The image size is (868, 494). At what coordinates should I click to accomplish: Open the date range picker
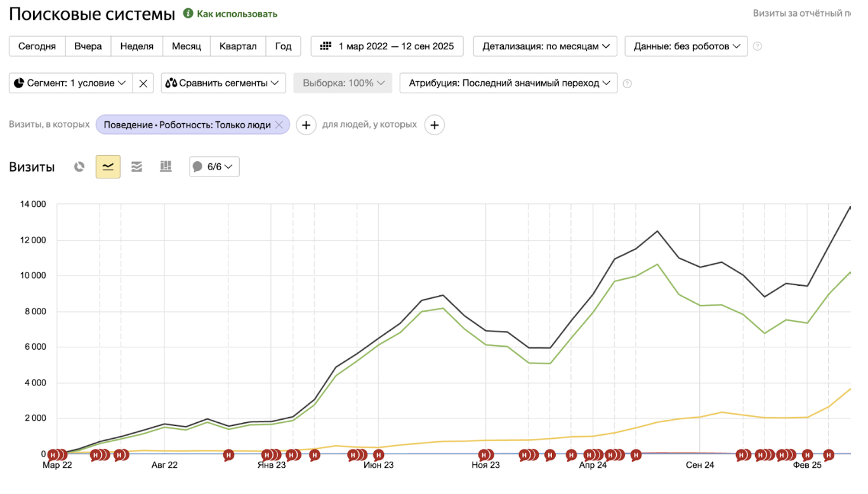(x=387, y=46)
